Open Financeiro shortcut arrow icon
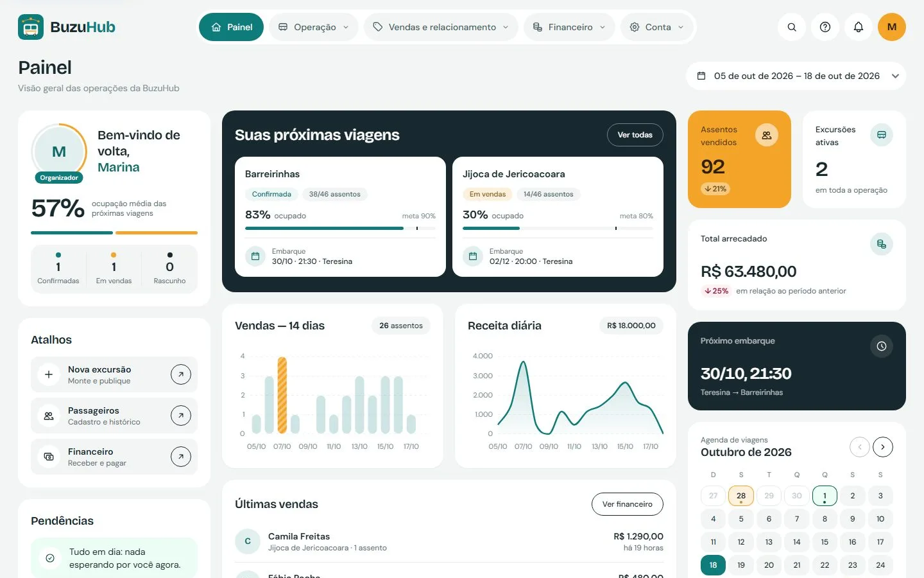The height and width of the screenshot is (578, 924). (x=181, y=457)
